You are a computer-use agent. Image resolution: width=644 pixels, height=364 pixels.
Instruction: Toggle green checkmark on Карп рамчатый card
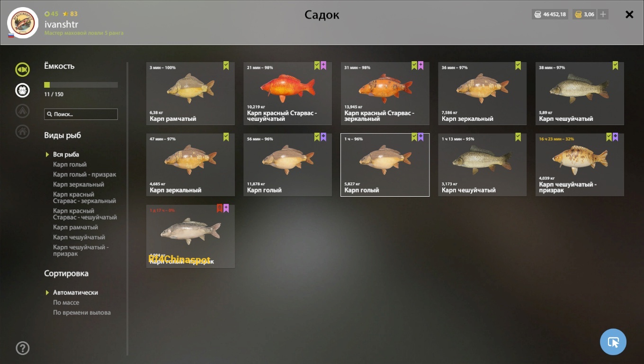226,65
